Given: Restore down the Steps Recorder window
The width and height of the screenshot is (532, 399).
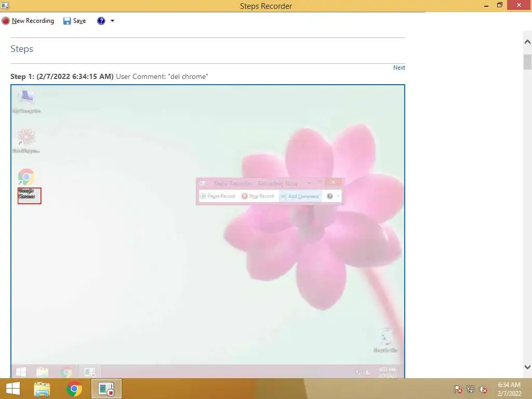Looking at the screenshot, I should [x=499, y=5].
